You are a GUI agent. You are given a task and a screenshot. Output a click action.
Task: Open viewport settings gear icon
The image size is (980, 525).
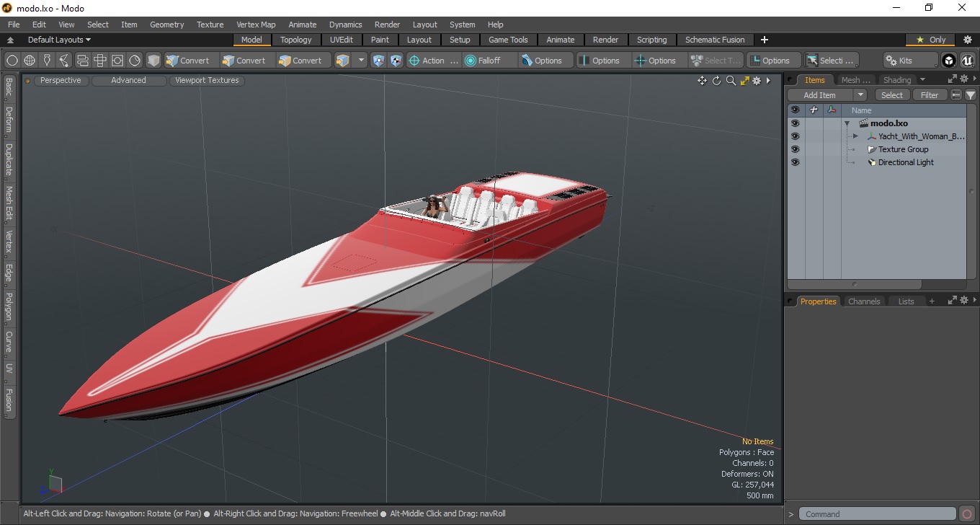click(757, 81)
